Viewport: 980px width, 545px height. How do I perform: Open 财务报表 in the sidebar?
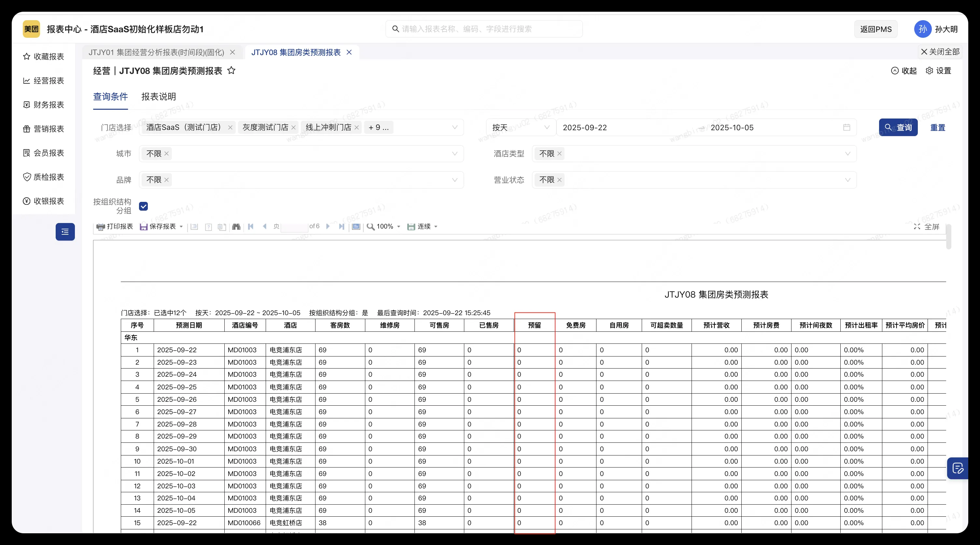pos(43,105)
